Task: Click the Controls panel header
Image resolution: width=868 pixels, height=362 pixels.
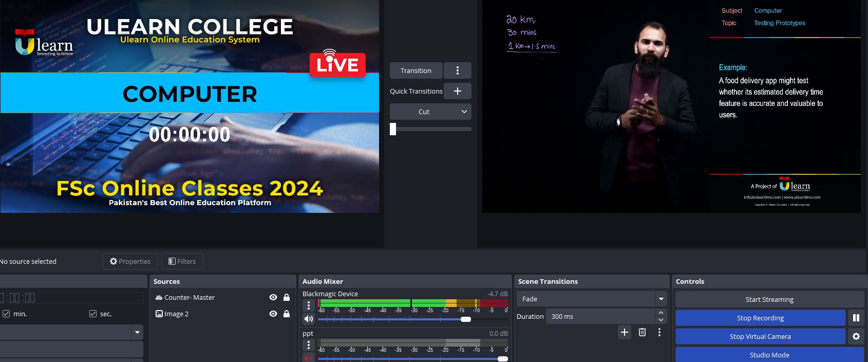Action: (770, 281)
